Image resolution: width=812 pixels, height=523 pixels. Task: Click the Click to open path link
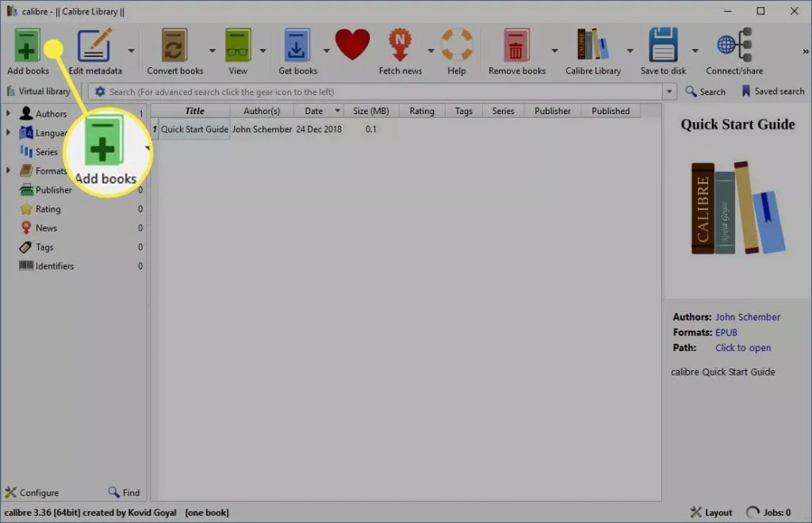[742, 348]
